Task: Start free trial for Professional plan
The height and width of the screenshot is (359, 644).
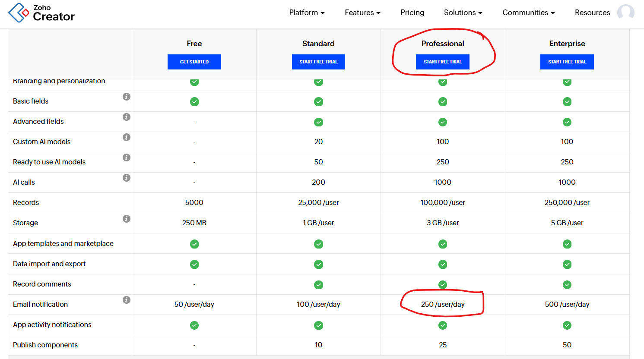Action: tap(443, 62)
